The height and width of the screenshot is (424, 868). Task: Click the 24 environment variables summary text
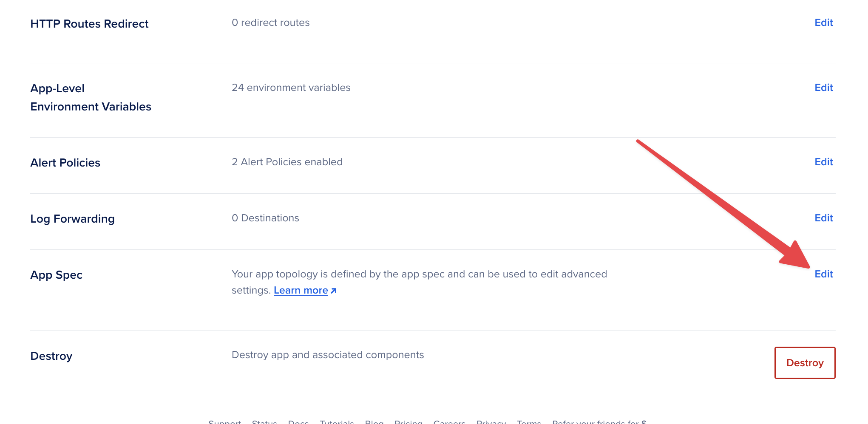291,88
